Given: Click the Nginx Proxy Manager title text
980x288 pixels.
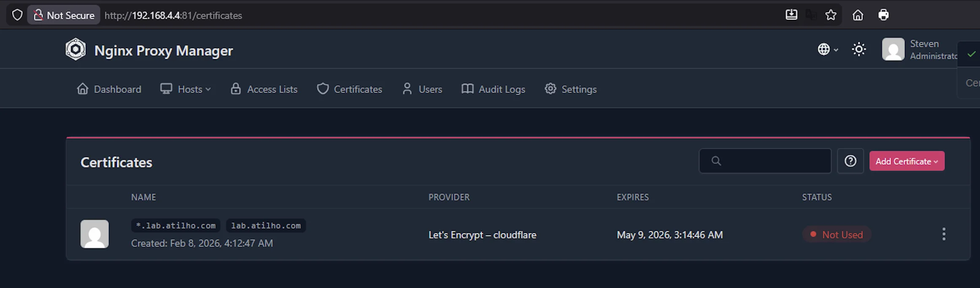Looking at the screenshot, I should tap(164, 51).
